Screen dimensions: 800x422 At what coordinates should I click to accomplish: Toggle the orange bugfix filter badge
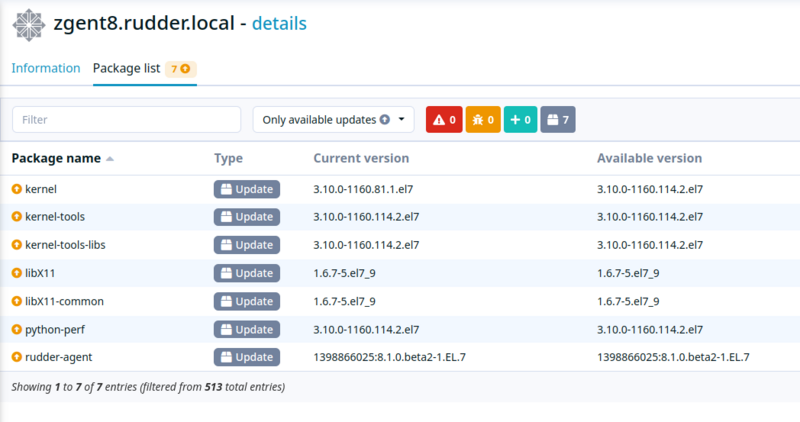483,119
